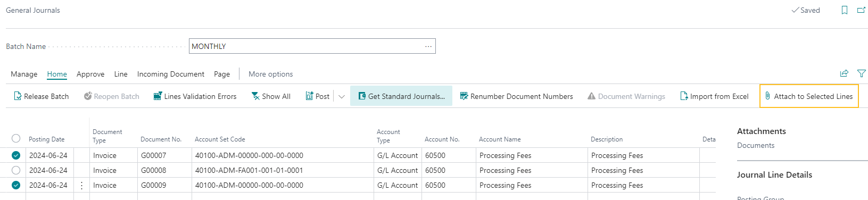Click the Saved status indicator
Screen dimensions: 868x200
(806, 10)
